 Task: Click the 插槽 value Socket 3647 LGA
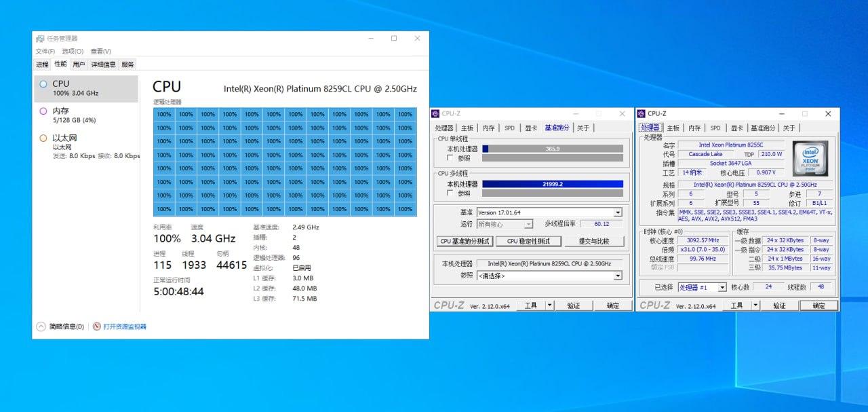731,164
